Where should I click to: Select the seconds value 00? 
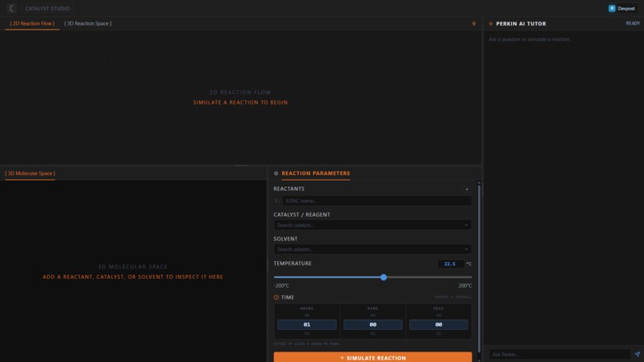pos(439,324)
